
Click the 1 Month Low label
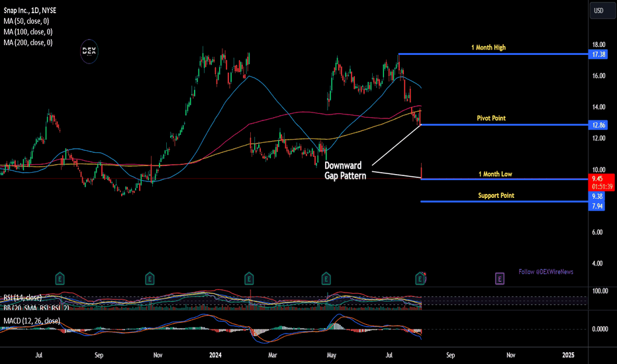click(495, 174)
